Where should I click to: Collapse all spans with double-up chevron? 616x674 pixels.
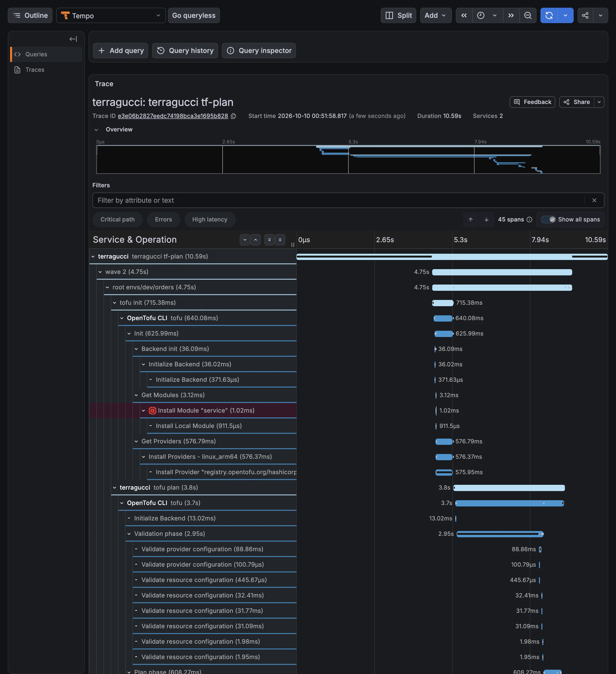pyautogui.click(x=280, y=240)
